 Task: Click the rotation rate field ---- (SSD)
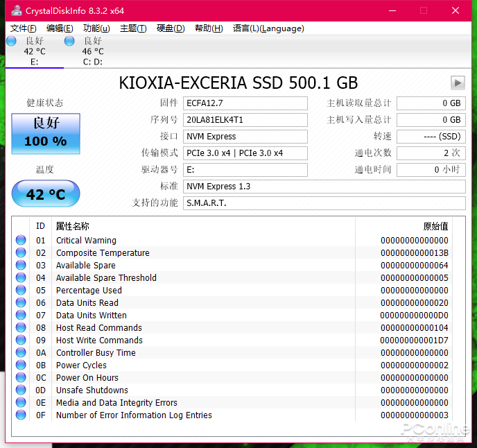[x=431, y=137]
